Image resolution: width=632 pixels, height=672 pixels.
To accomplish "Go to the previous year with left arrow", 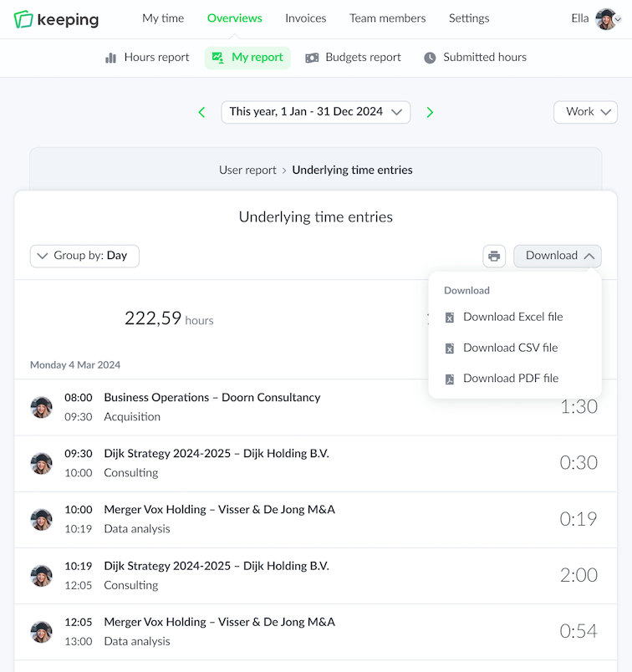I will (x=202, y=112).
